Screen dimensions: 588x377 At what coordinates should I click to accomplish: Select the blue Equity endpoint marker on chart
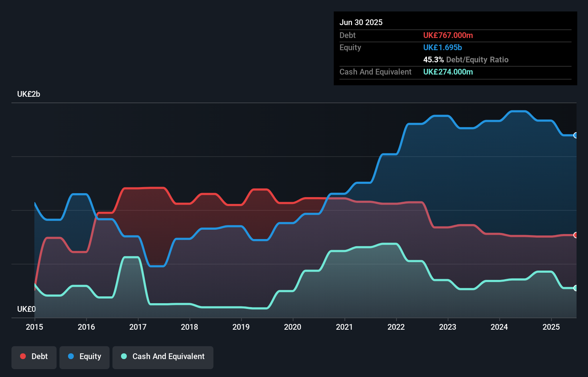point(575,135)
